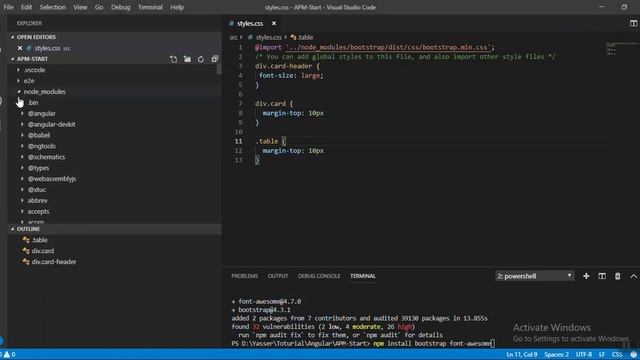Collapse all folders in explorer

point(215,59)
